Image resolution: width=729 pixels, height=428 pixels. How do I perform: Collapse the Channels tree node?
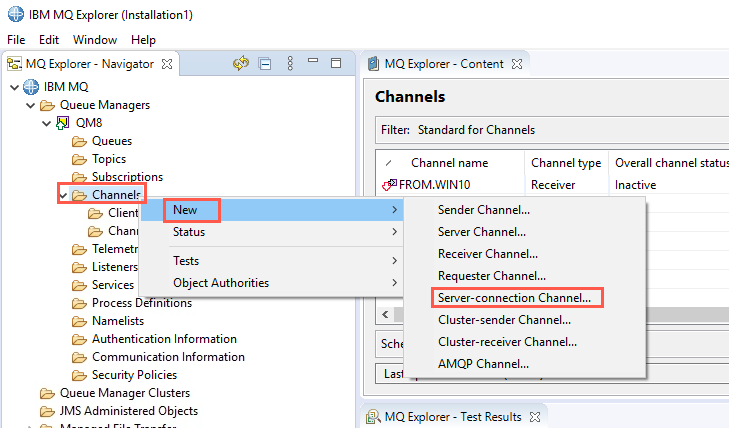[64, 195]
